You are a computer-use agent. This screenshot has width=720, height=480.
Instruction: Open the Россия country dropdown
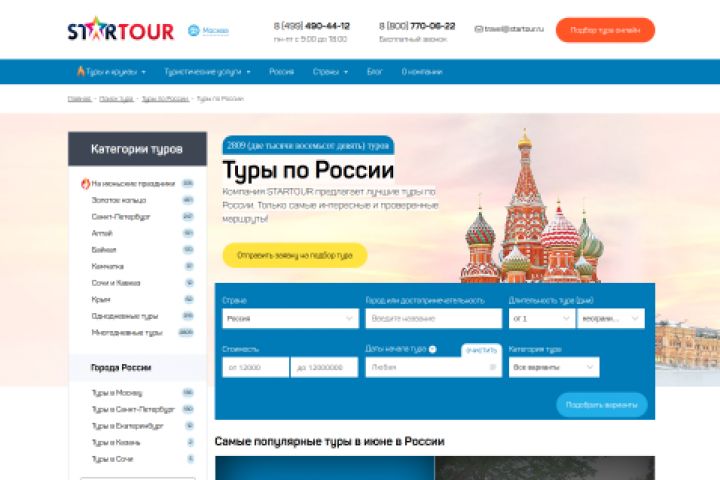[x=290, y=318]
